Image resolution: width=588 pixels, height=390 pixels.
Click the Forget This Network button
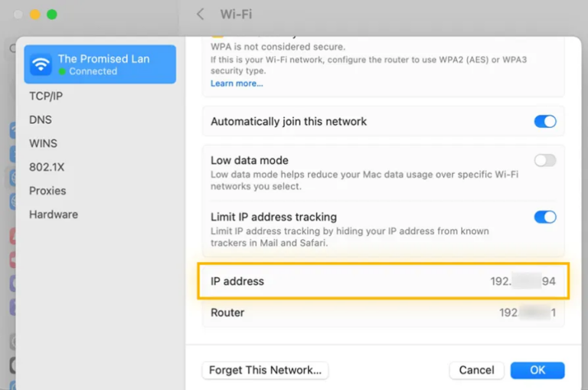coord(265,370)
